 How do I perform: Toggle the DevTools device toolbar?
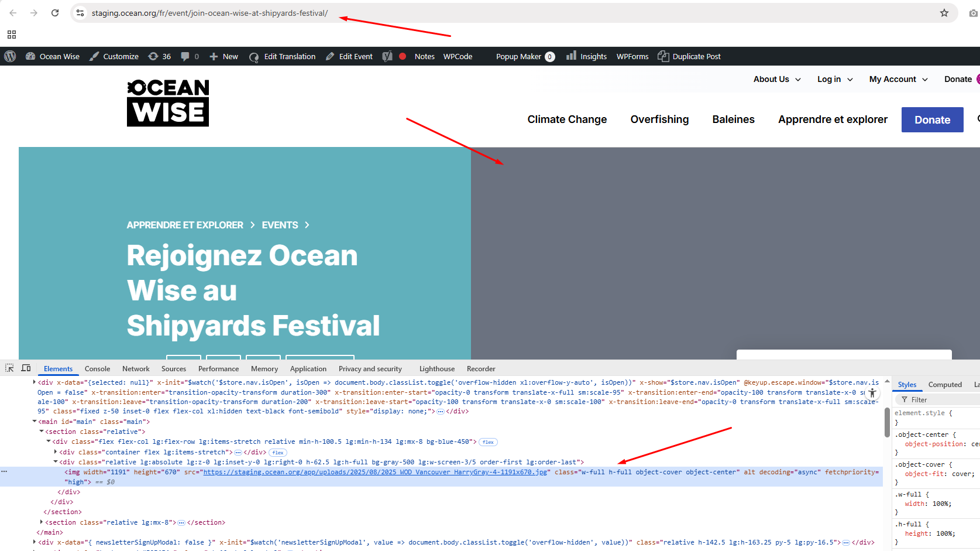(26, 368)
